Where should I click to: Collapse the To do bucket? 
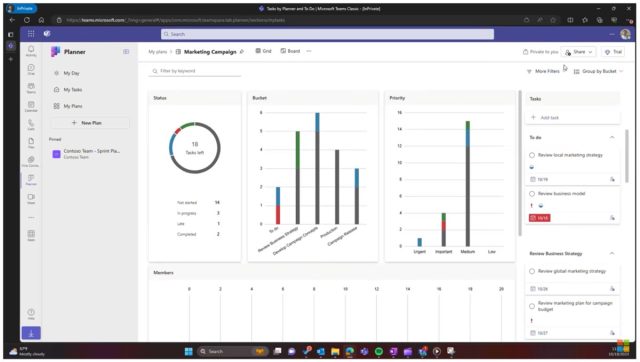coord(612,138)
